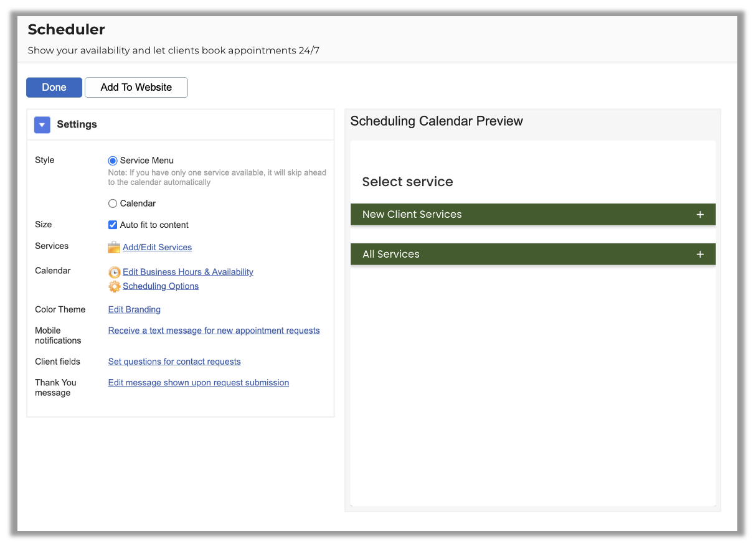Click the plus icon on New Client Services
Viewport: 756px width, 544px height.
coord(700,215)
